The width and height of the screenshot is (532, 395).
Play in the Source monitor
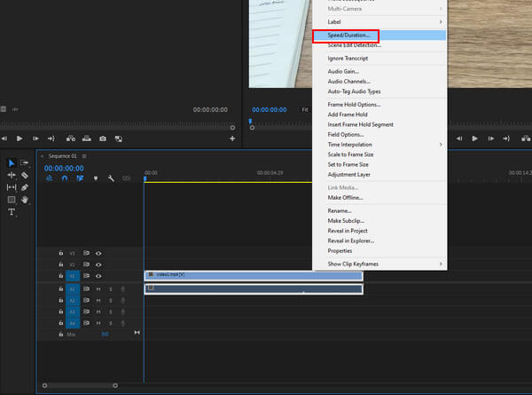(x=20, y=138)
